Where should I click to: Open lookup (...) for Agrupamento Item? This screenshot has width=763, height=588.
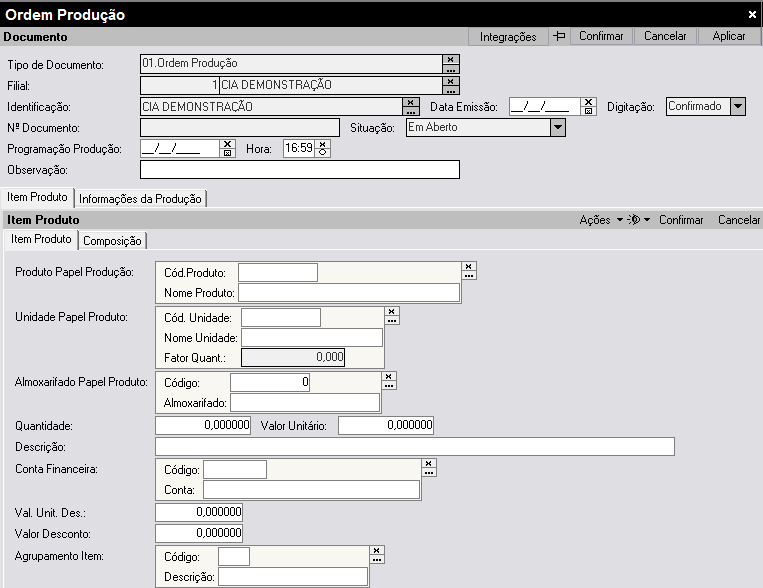click(377, 559)
